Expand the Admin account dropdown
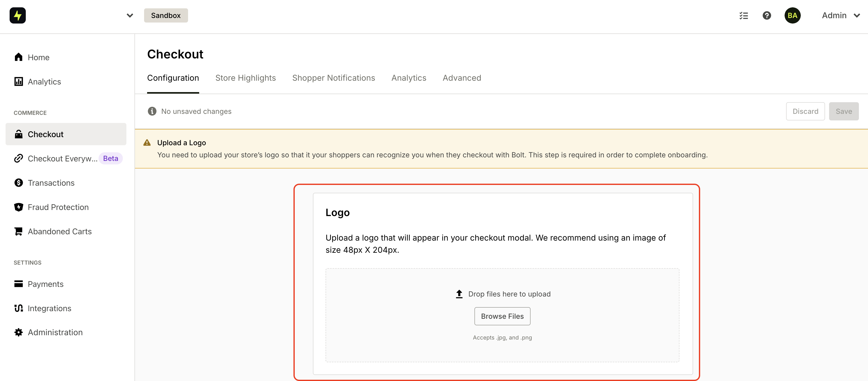 point(841,15)
